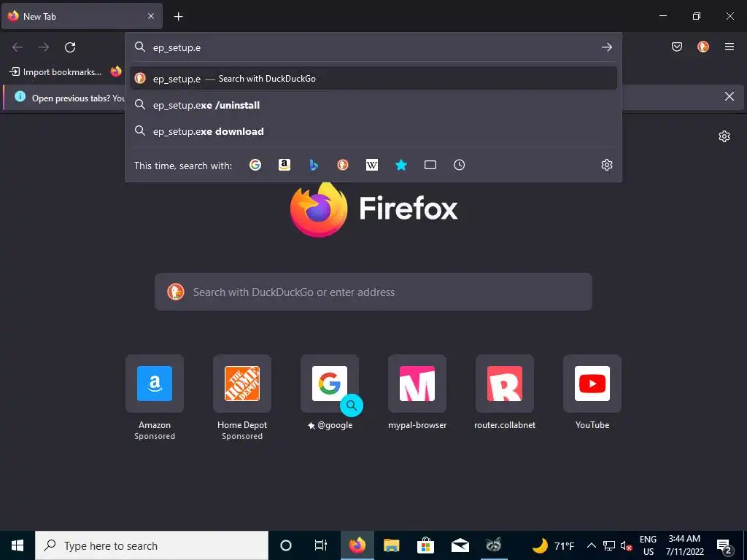
Task: Select suggestion ep_setup.exe /uninstall
Action: (x=373, y=105)
